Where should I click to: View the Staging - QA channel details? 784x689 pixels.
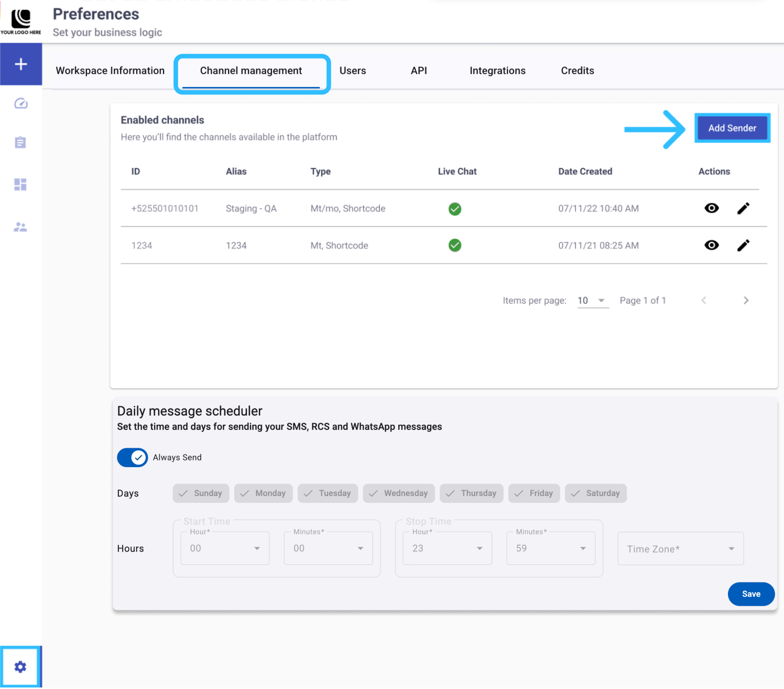(x=712, y=208)
